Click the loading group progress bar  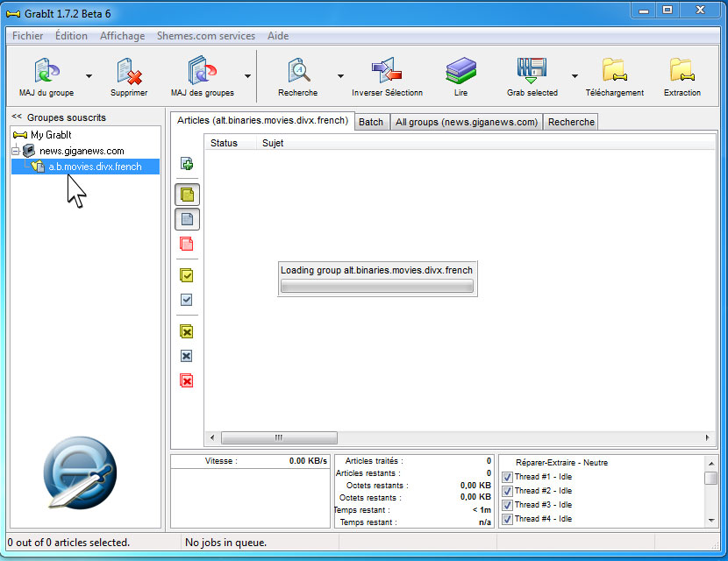point(377,286)
